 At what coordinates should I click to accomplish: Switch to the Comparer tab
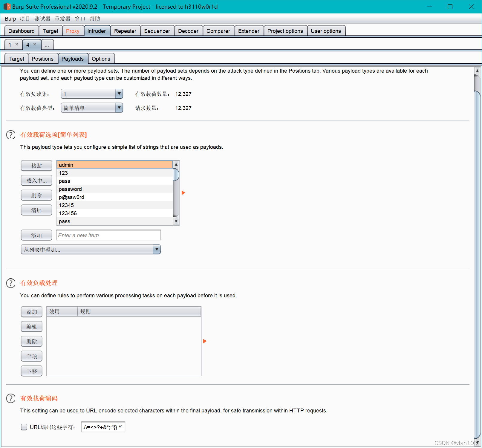(x=218, y=31)
